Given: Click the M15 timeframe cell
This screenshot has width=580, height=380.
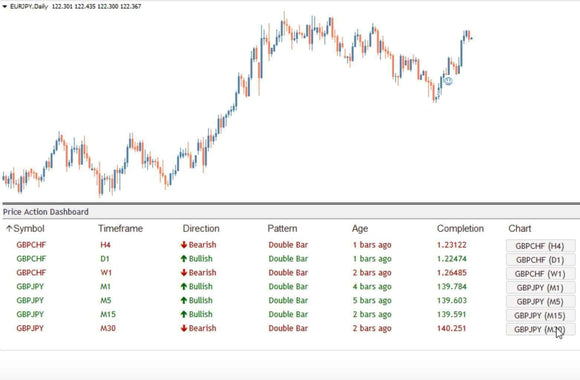Looking at the screenshot, I should [x=108, y=314].
